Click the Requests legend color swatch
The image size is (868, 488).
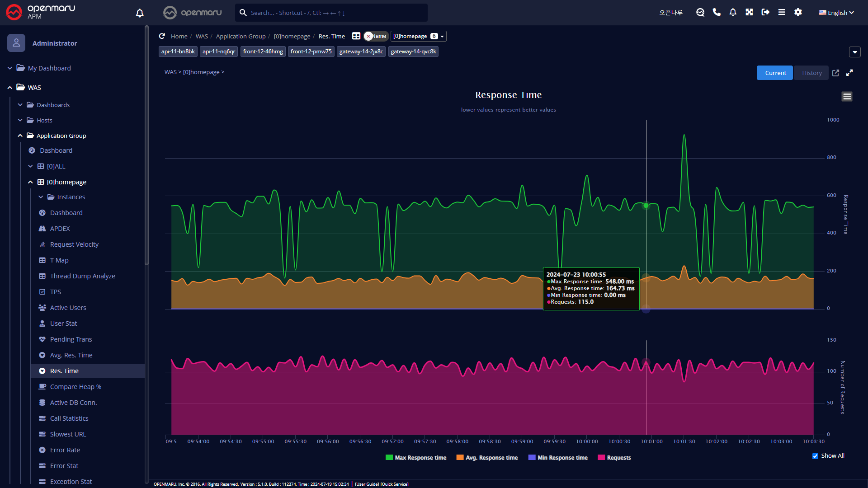[601, 458]
